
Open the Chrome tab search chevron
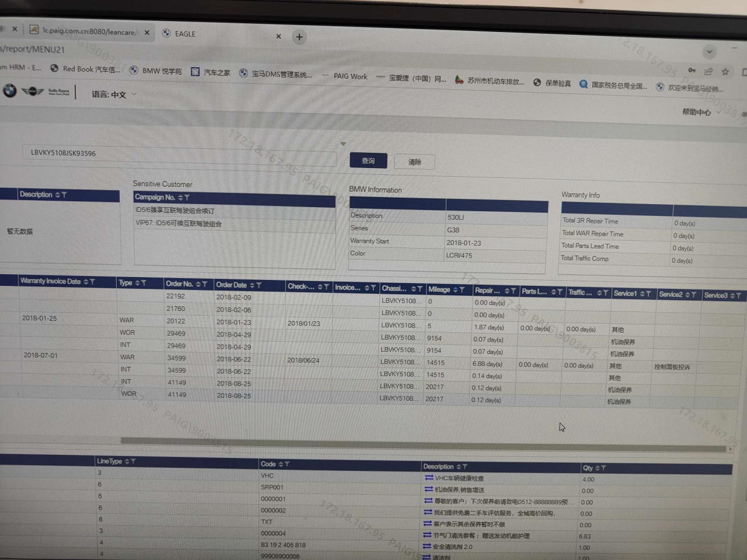709,51
